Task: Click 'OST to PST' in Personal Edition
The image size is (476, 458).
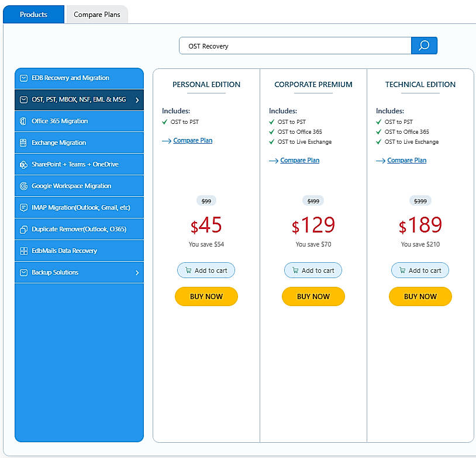Action: pos(185,122)
